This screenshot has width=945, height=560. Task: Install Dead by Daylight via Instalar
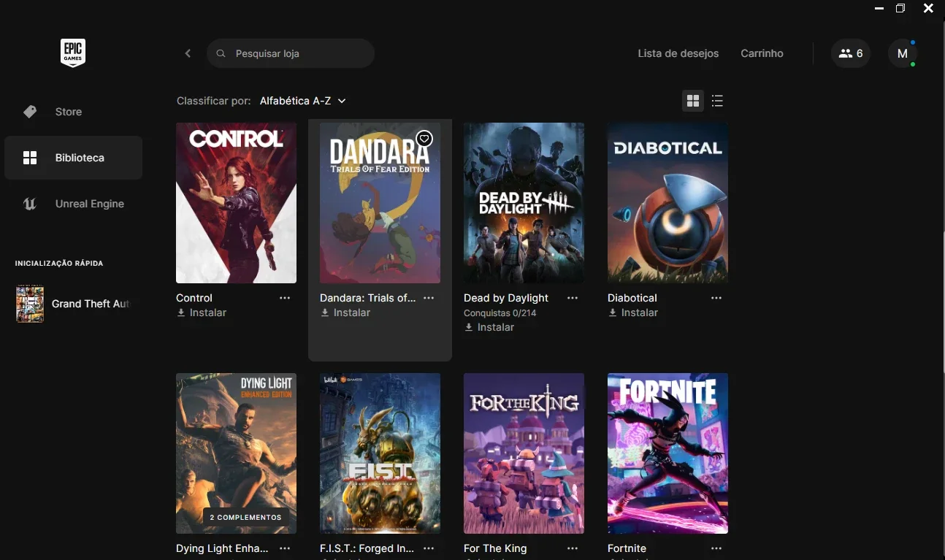pyautogui.click(x=489, y=327)
